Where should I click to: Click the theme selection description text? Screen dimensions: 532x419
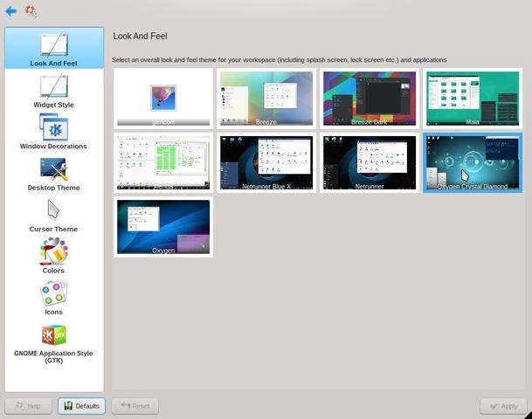pyautogui.click(x=280, y=60)
